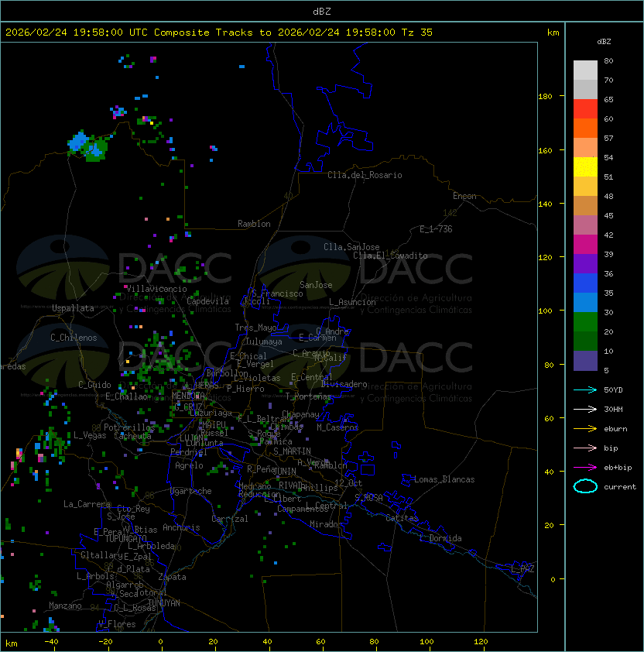This screenshot has height=652, width=644.
Task: Click the 'L_Asuncion' map label
Action: tap(352, 302)
